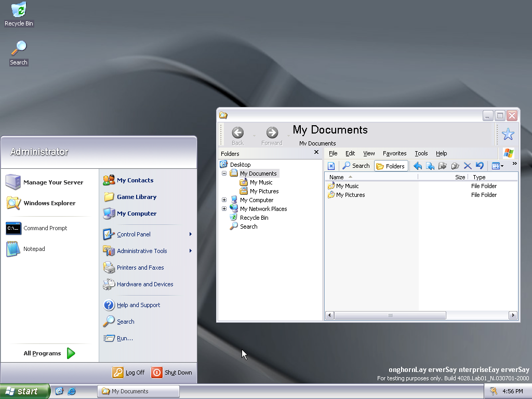The width and height of the screenshot is (532, 399).
Task: Click the Log Off button
Action: point(129,373)
